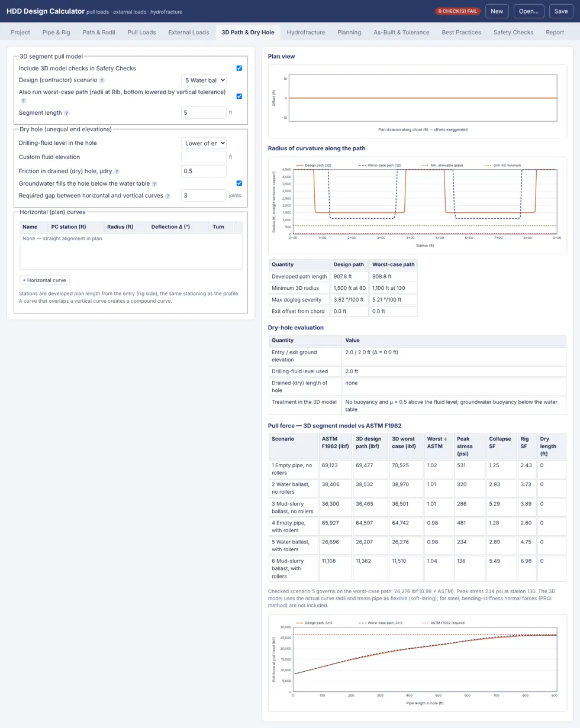Screen dimensions: 580x728
Task: Open help for Required gap between curves
Action: pyautogui.click(x=168, y=196)
